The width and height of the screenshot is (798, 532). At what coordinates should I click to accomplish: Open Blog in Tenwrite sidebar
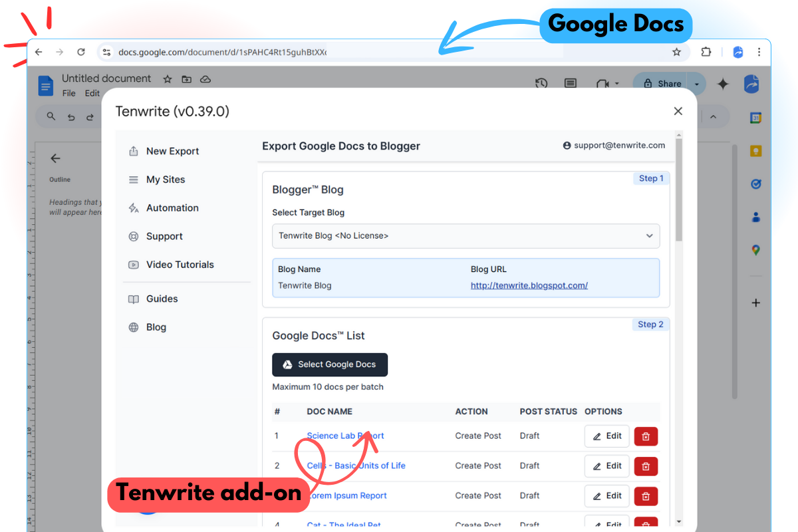[x=148, y=327]
